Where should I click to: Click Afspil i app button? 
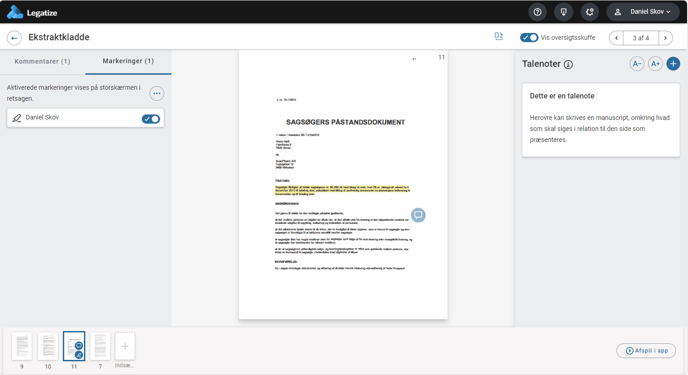coord(646,350)
